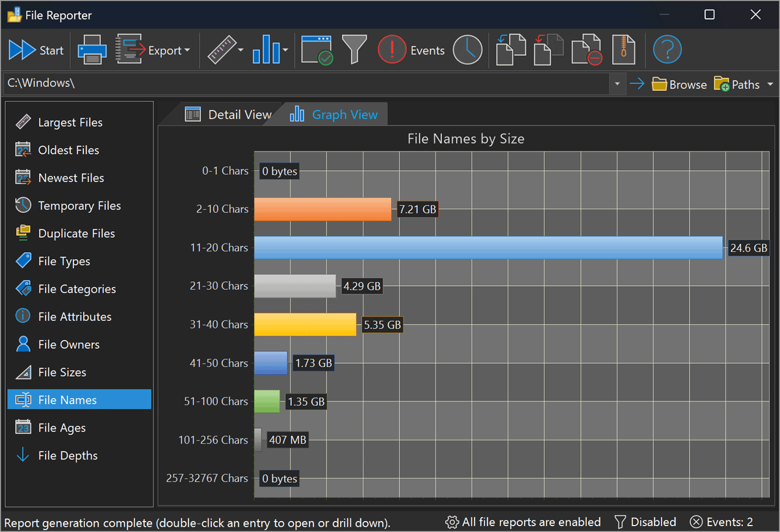Open the Events alert icon
Screen dimensions: 780x532
(x=392, y=50)
